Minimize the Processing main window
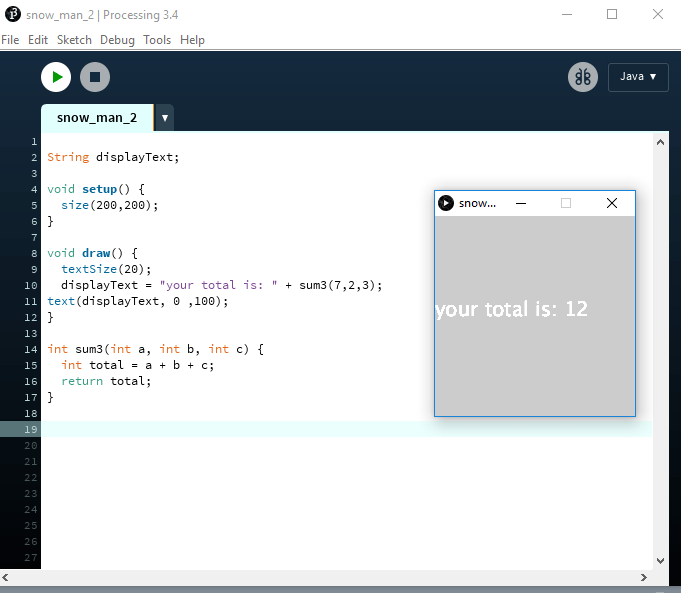The width and height of the screenshot is (681, 593). 567,14
